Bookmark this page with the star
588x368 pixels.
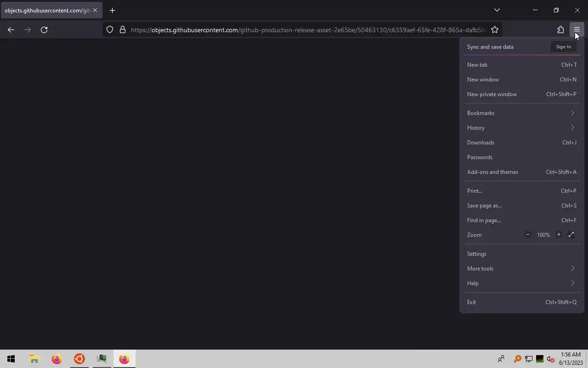(495, 30)
